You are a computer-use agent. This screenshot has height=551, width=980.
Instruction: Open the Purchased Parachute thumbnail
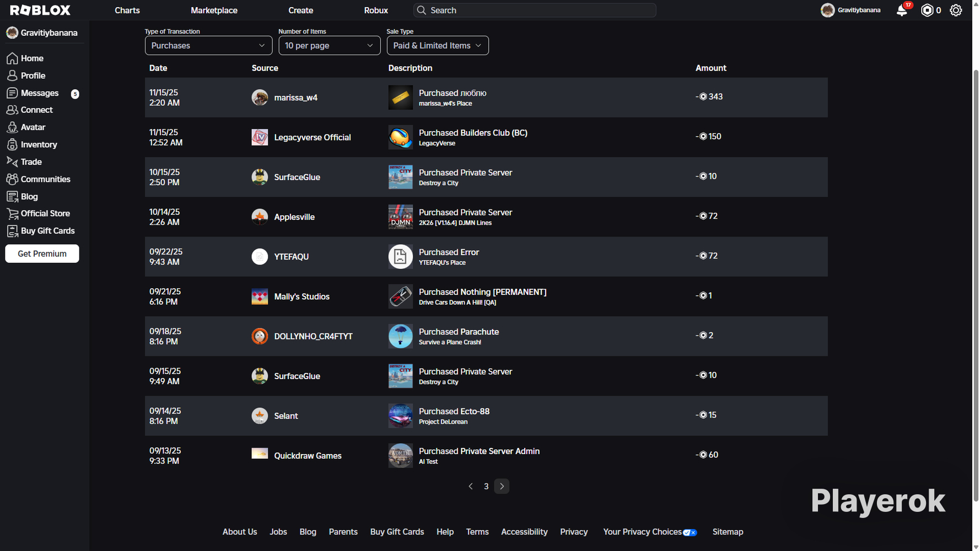(x=401, y=336)
